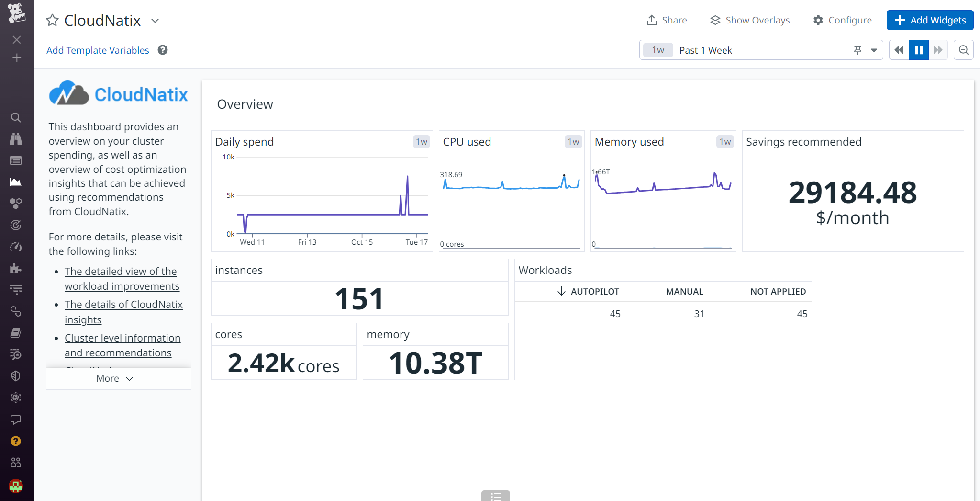Open global search in the sidebar
The width and height of the screenshot is (980, 501).
[16, 117]
